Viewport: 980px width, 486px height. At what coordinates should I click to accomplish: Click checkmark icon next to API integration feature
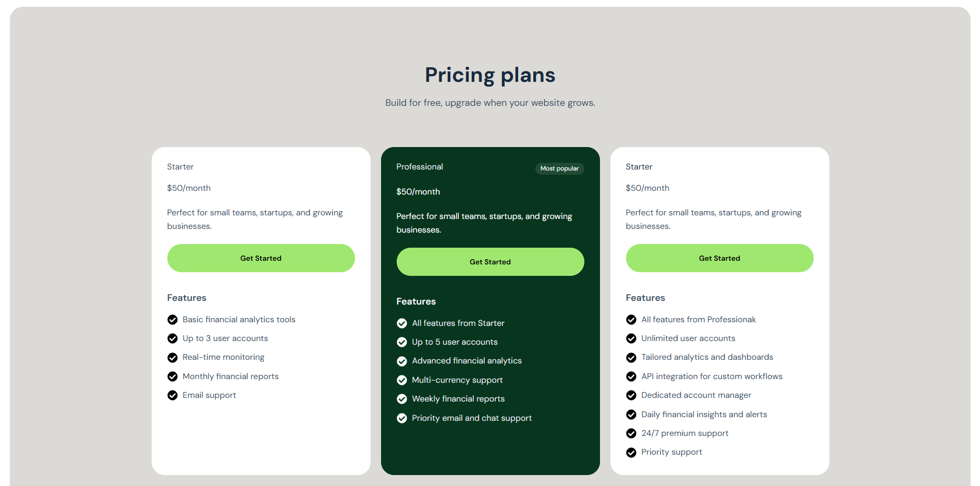631,376
